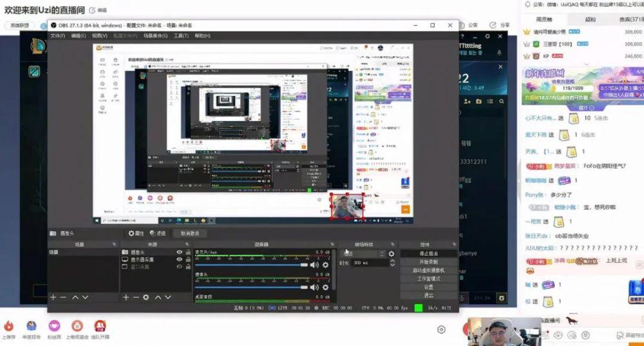
Task: Click 开始录制 start recording button
Action: (x=428, y=262)
